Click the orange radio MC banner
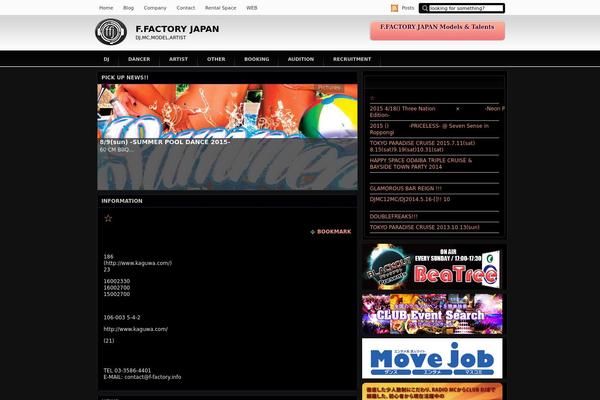Viewport: 600px width, 400px height. click(x=432, y=391)
